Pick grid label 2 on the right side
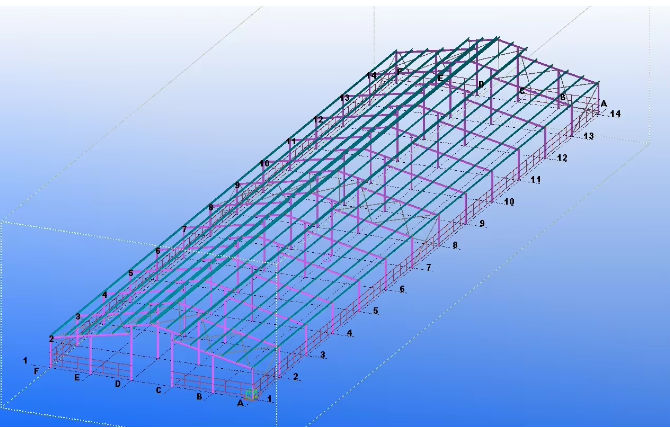 tap(296, 377)
